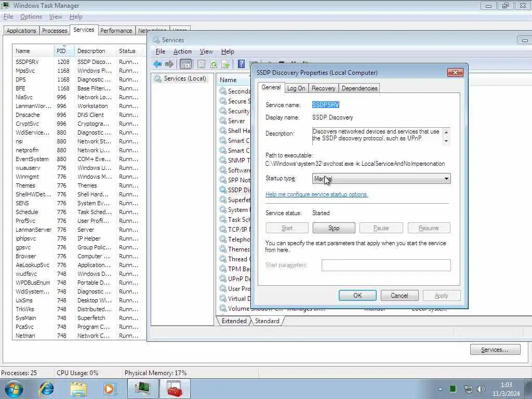
Task: Switch to the Applications tab
Action: [21, 31]
